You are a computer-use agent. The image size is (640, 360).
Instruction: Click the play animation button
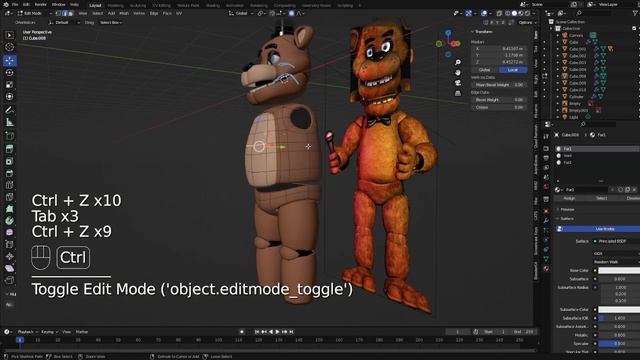278,332
